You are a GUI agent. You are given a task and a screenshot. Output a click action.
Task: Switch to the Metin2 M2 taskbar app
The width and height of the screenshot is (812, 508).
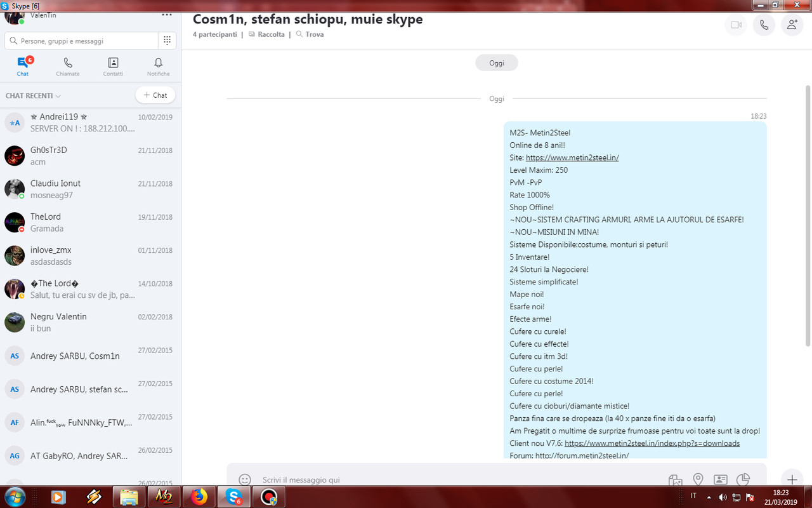click(x=164, y=497)
